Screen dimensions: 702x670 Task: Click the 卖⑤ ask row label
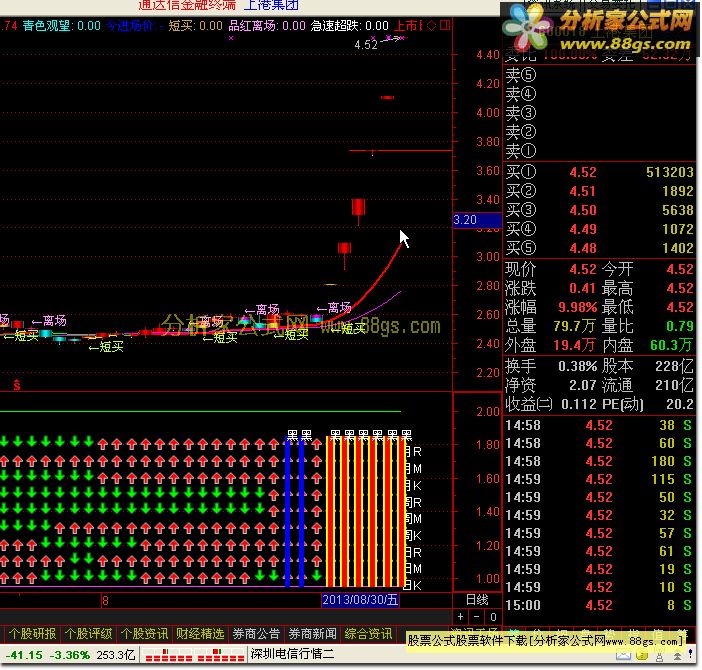tap(521, 74)
